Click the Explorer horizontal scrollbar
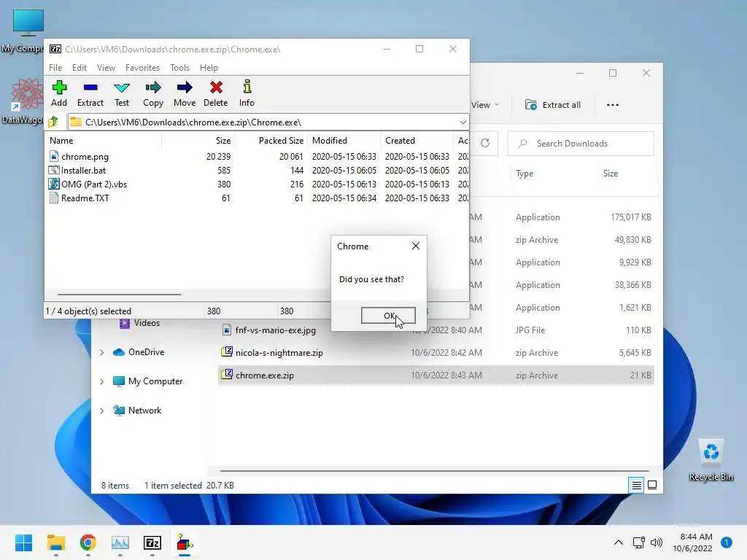Viewport: 747px width, 560px height. tap(434, 470)
